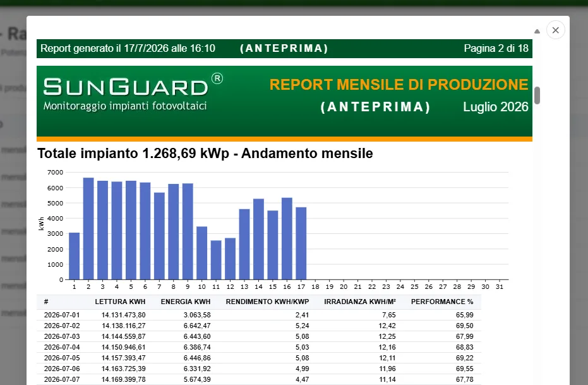Click the 'ENERGIA KWH' column header
The image size is (588, 385).
pyautogui.click(x=186, y=302)
